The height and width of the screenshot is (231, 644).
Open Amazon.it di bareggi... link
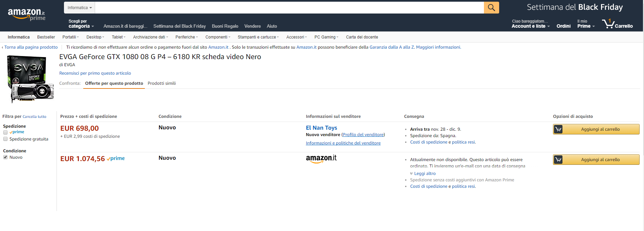pyautogui.click(x=125, y=26)
